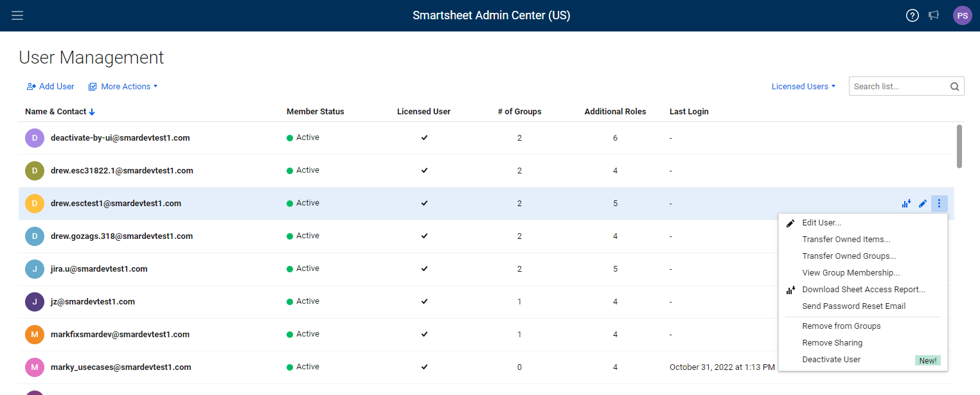Choose Deactivate User in the menu
980x395 pixels.
tap(831, 360)
